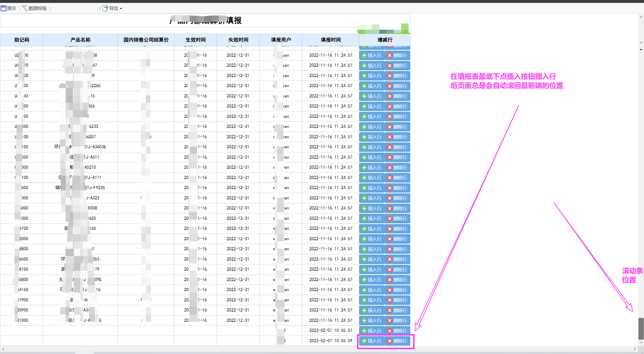Click 插入行 in the A5210 row
Viewport: 644px width, 354px height.
click(372, 168)
